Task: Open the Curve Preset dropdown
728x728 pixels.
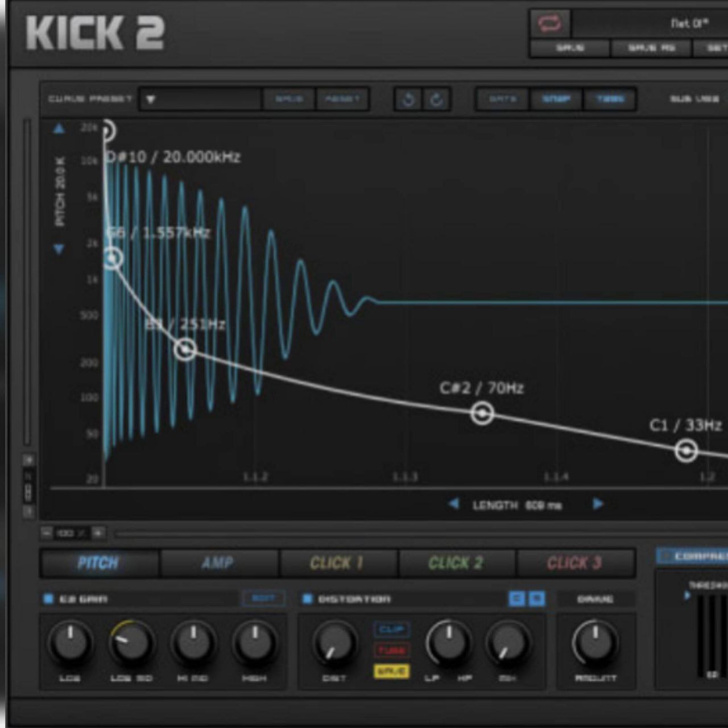Action: coord(200,100)
